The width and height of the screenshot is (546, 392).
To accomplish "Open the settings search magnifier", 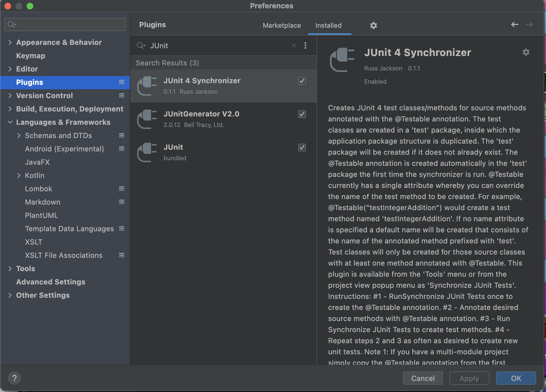I will point(11,24).
